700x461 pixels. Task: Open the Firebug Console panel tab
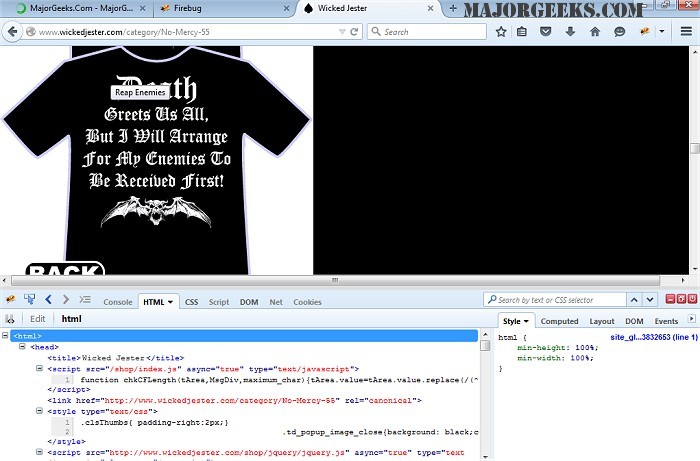click(118, 302)
